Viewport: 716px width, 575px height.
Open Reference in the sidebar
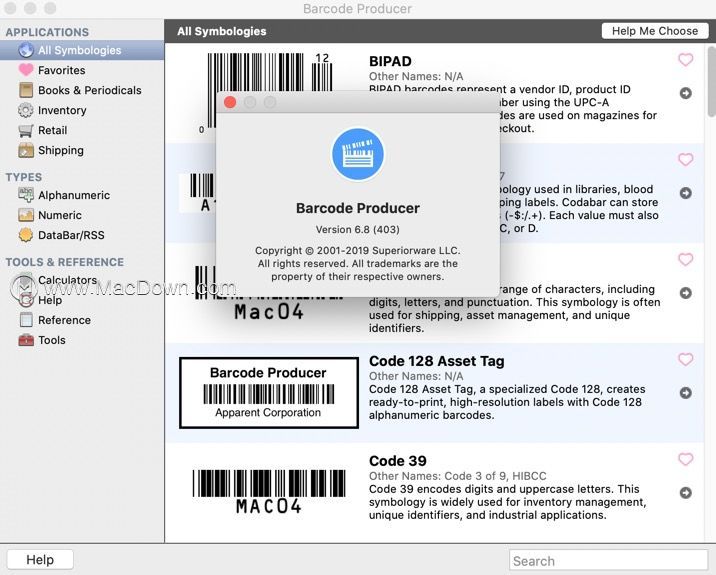click(x=64, y=320)
